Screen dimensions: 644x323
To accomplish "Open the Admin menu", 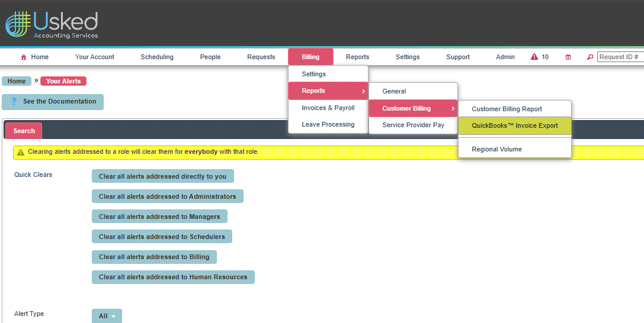I will tap(505, 57).
